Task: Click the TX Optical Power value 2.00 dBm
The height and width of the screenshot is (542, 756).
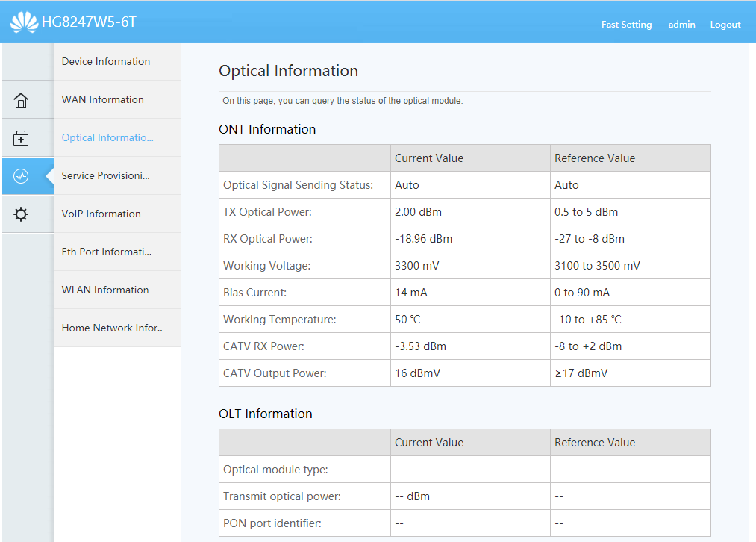Action: [x=418, y=212]
